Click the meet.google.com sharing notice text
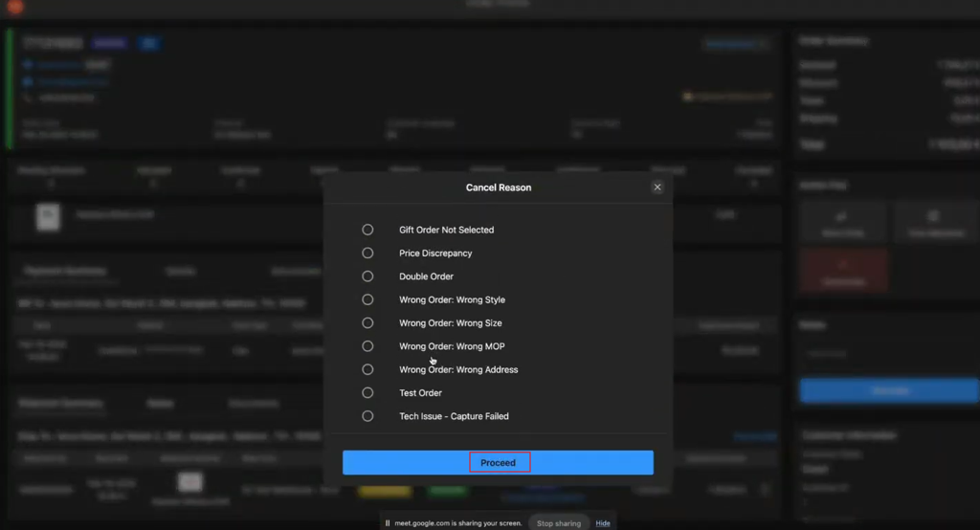980x530 pixels. 458,523
